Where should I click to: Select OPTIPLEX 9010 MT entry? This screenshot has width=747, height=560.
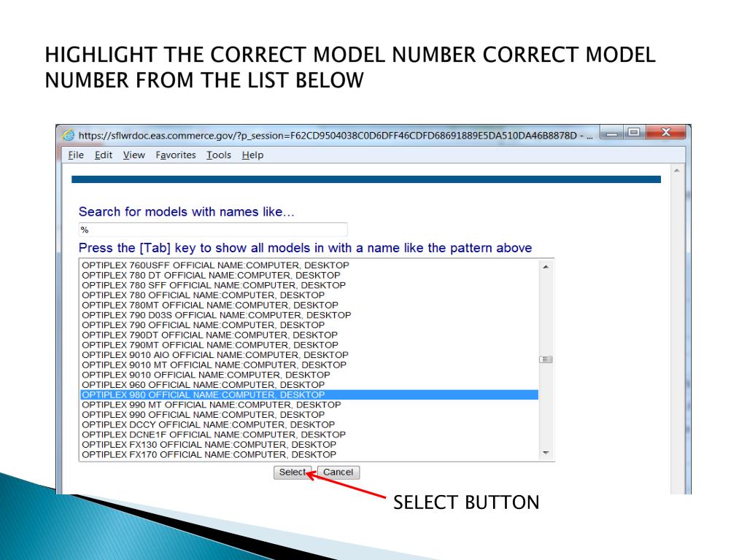coord(309,365)
